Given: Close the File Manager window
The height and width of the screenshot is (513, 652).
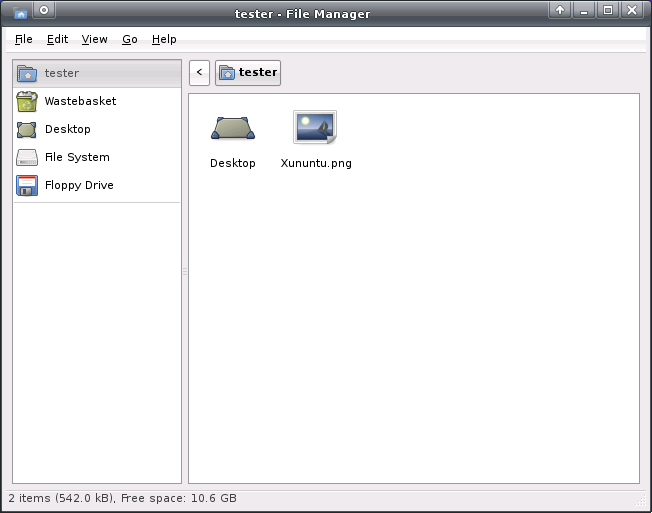Looking at the screenshot, I should tap(632, 10).
